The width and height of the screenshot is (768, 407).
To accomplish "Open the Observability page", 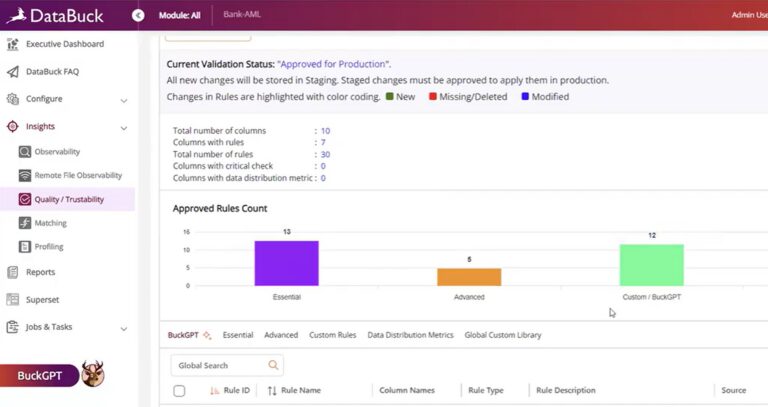I will pyautogui.click(x=57, y=152).
